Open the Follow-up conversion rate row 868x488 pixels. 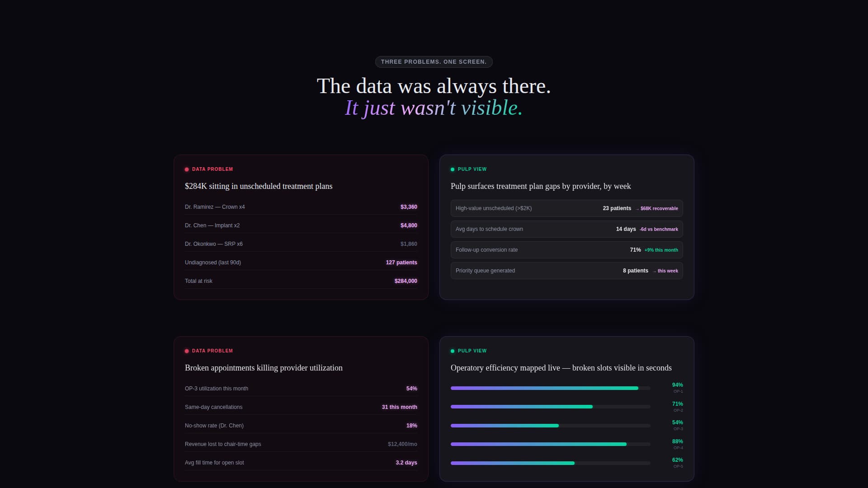(x=566, y=250)
